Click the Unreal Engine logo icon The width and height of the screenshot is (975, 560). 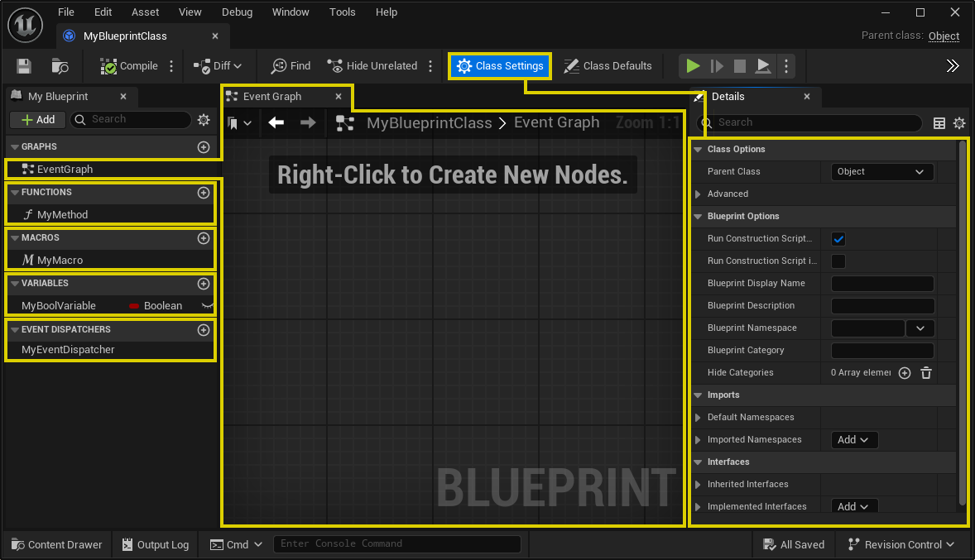26,26
